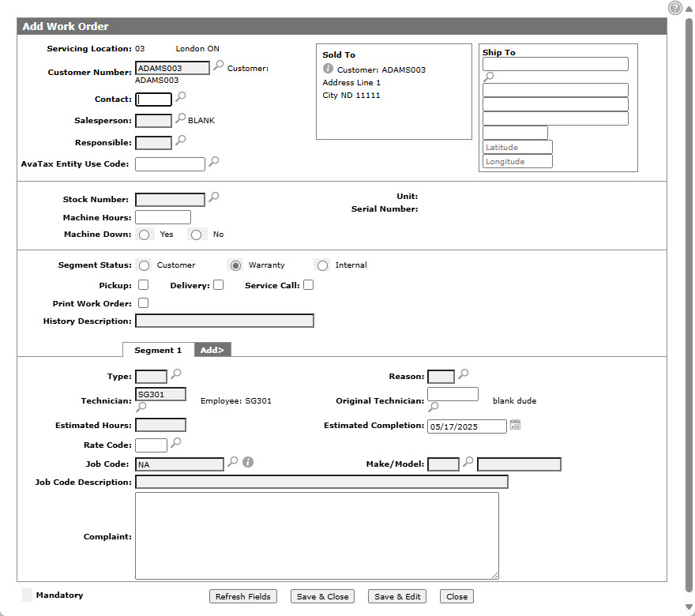Screen dimensions: 695x616
Task: Click Refresh Fields button
Action: pos(243,596)
